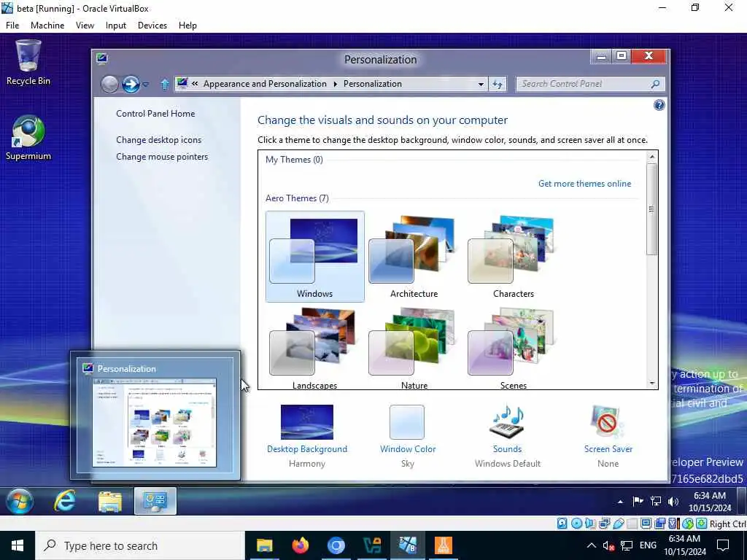This screenshot has height=560, width=747.
Task: Go to Control Panel Home
Action: click(155, 113)
